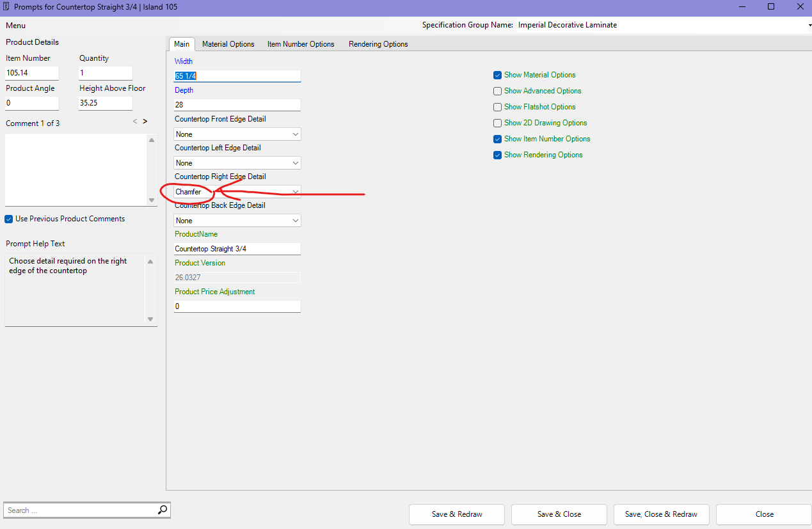This screenshot has height=529, width=812.
Task: Select the Main tab
Action: pyautogui.click(x=182, y=44)
